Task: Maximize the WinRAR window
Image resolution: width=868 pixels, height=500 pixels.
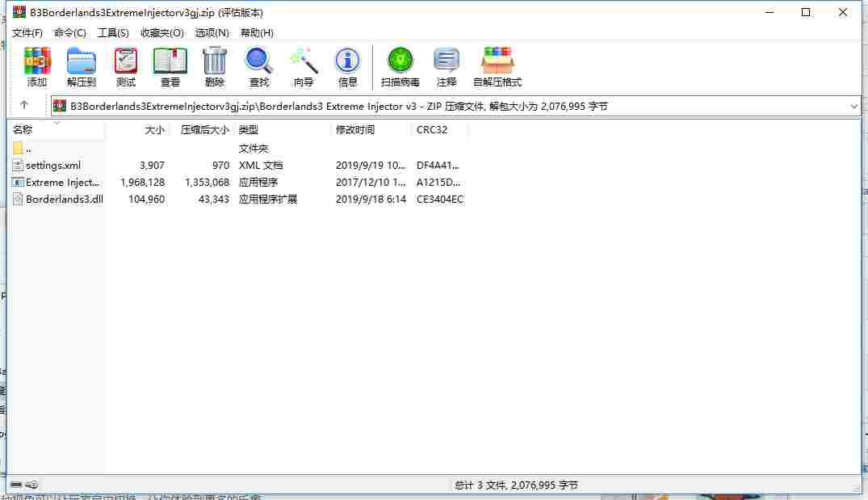Action: click(806, 12)
